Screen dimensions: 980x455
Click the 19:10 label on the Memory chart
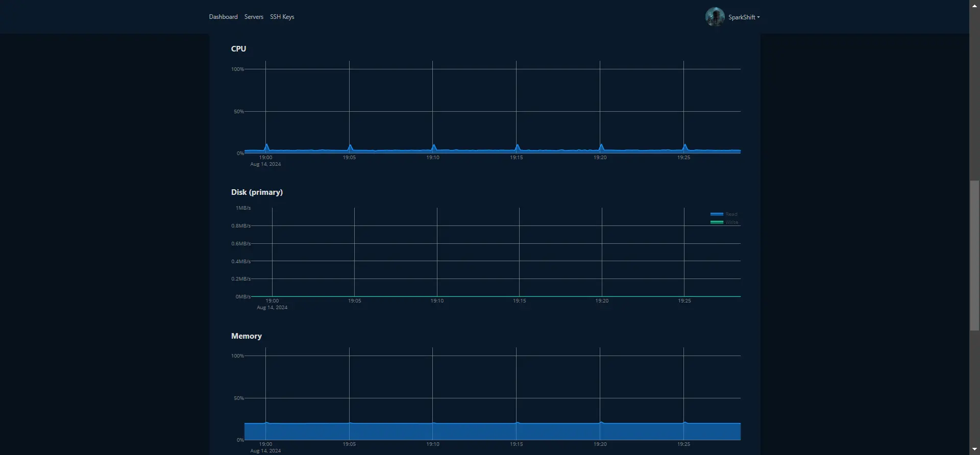tap(433, 444)
